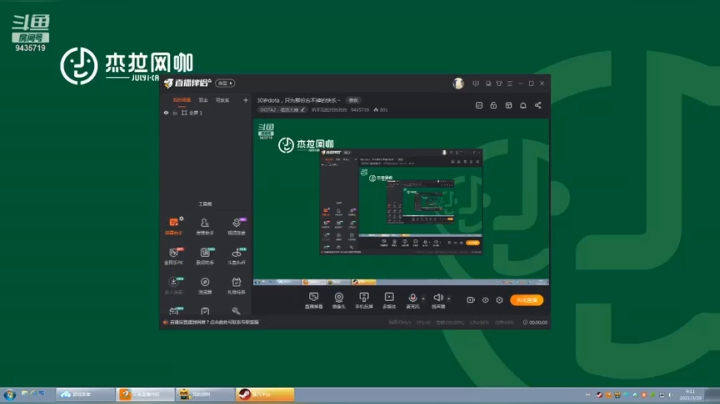Open the share icon in top-right toolbar
The height and width of the screenshot is (404, 720).
(x=538, y=106)
